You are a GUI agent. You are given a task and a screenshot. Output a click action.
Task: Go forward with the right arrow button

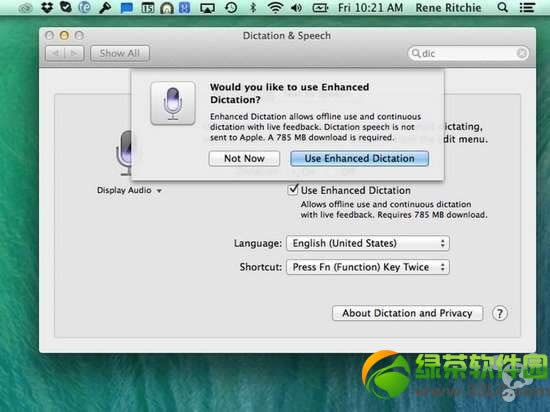point(74,53)
